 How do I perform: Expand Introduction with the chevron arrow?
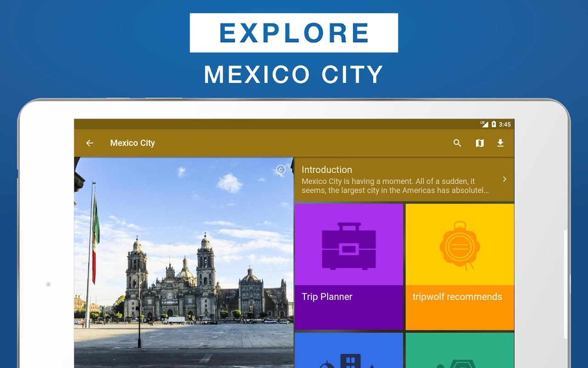504,179
